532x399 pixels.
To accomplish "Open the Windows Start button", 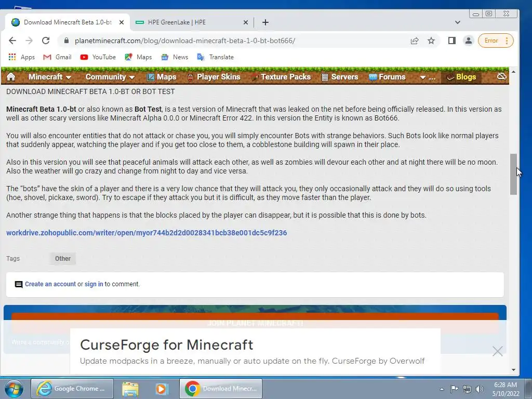I will point(14,389).
